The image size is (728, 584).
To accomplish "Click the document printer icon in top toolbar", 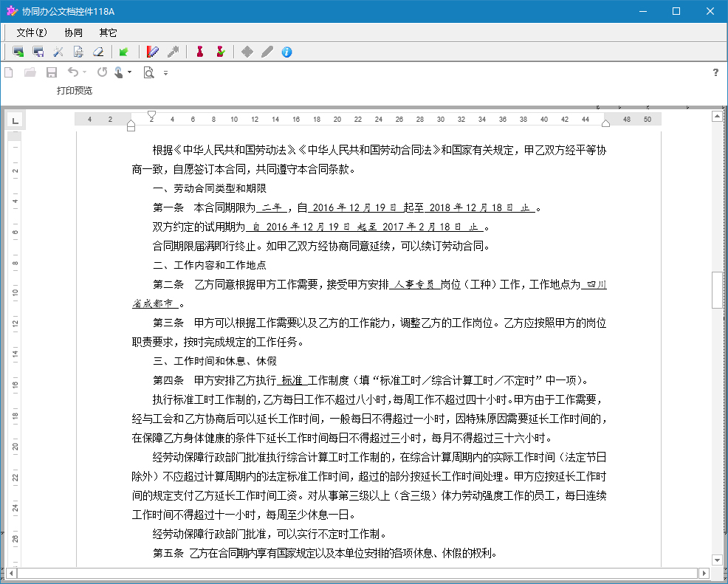I will click(x=78, y=52).
